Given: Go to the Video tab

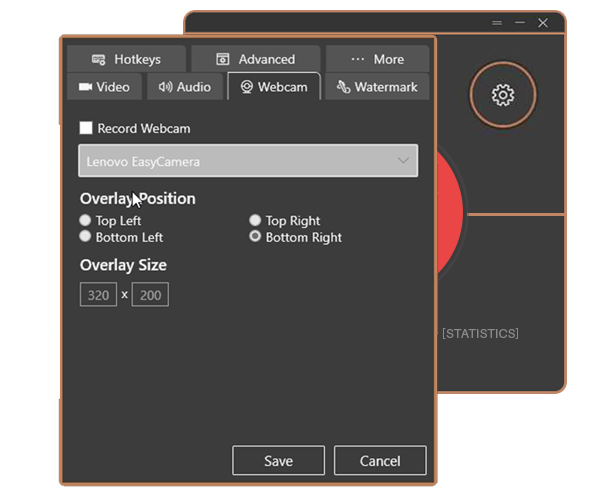Looking at the screenshot, I should coord(104,87).
